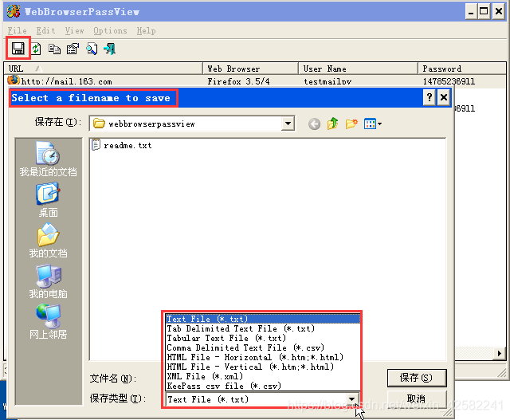Collapse the 保存类型 file type dropdown arrow
Screen dimensions: 510x420
pos(351,399)
